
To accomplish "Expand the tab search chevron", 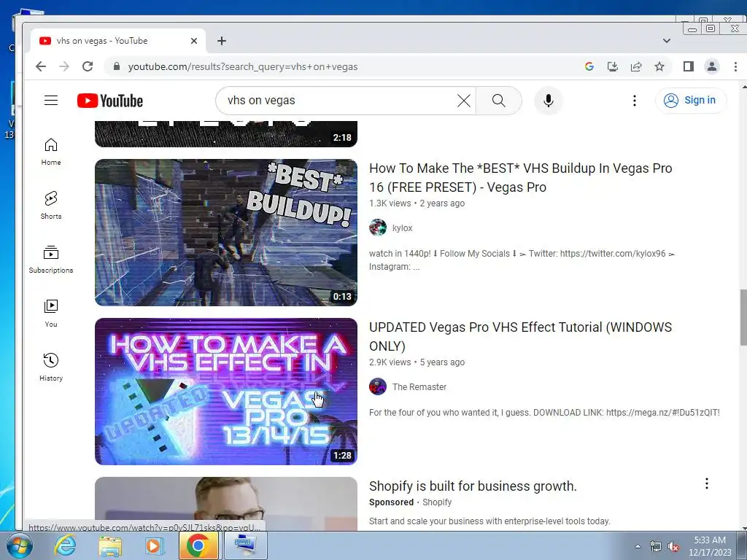I will point(667,41).
